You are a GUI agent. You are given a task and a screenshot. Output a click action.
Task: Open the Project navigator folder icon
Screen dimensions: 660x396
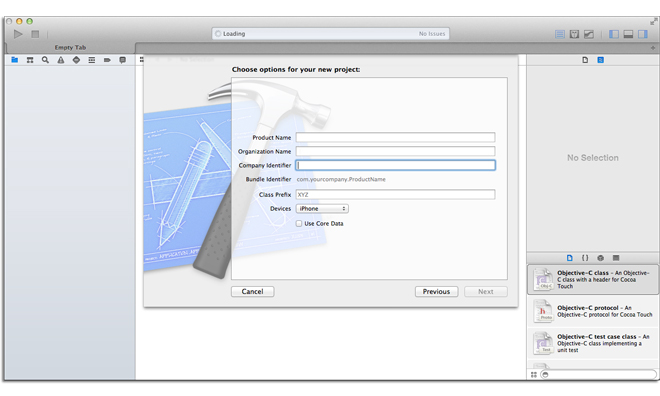pyautogui.click(x=15, y=60)
